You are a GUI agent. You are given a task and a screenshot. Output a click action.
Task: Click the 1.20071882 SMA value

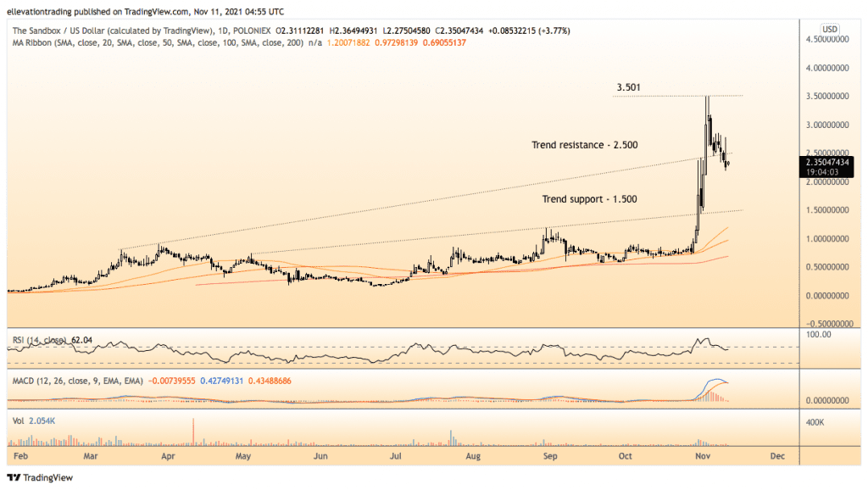tap(348, 42)
